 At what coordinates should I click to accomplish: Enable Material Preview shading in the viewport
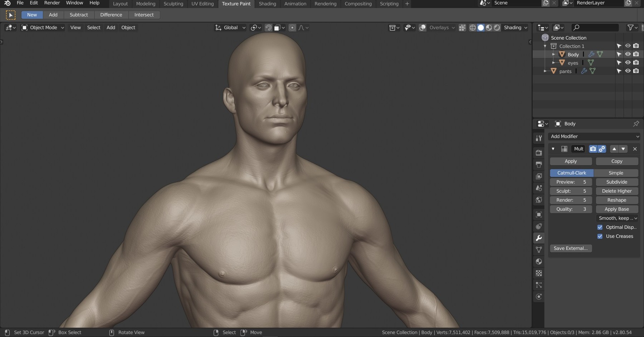click(489, 28)
